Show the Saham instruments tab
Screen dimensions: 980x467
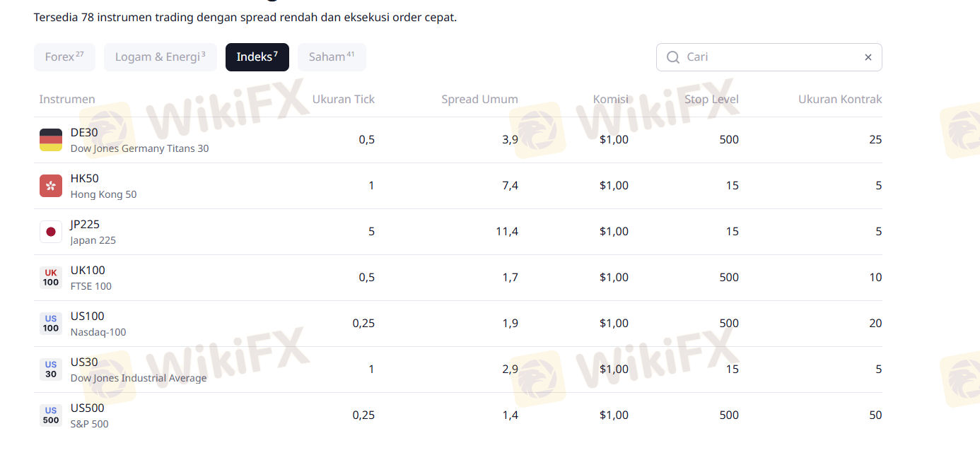332,57
